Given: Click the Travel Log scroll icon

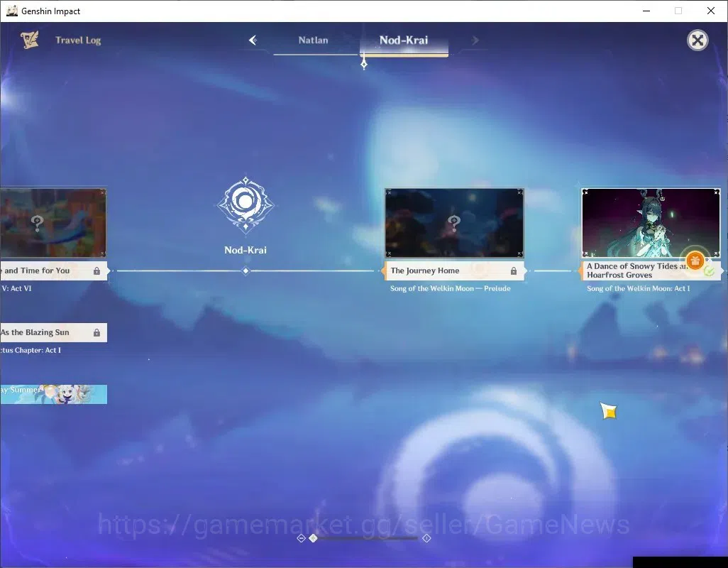Looking at the screenshot, I should point(30,40).
